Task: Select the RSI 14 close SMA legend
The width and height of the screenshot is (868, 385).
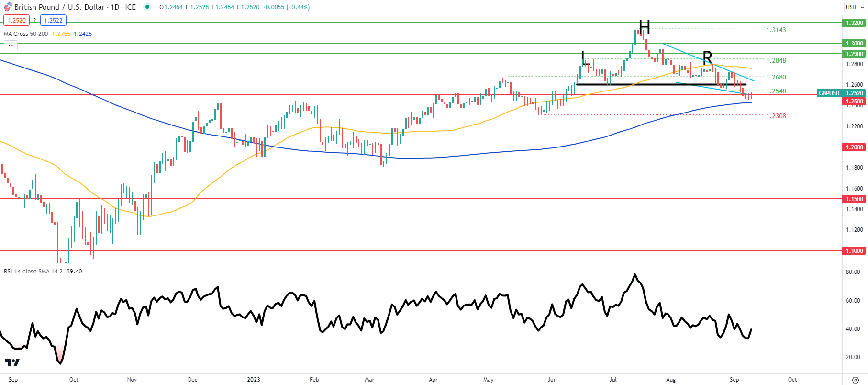Action: tap(33, 271)
